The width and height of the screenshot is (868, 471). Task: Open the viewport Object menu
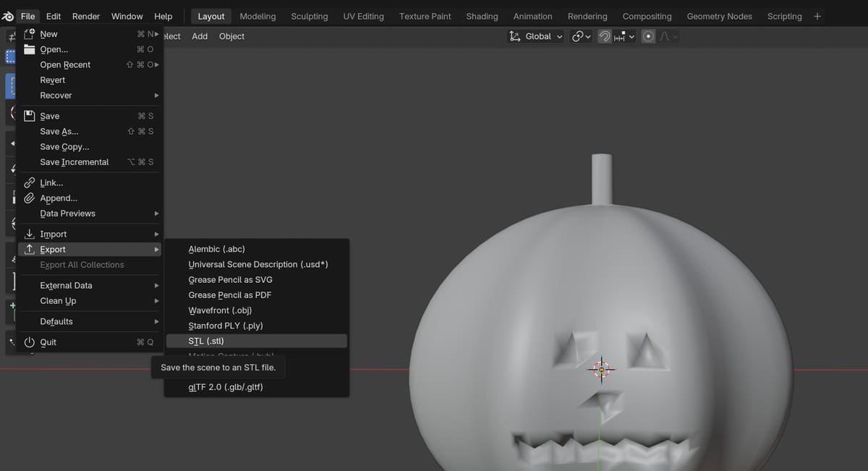click(x=231, y=36)
